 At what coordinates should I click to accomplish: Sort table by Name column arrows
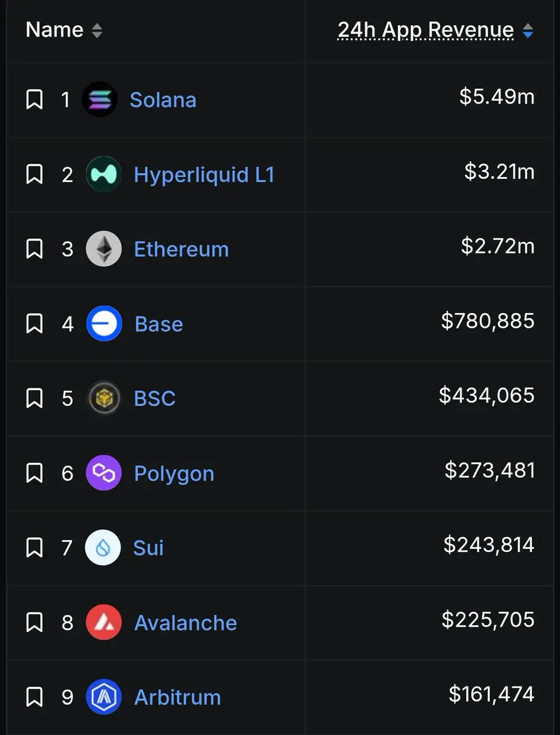[97, 31]
